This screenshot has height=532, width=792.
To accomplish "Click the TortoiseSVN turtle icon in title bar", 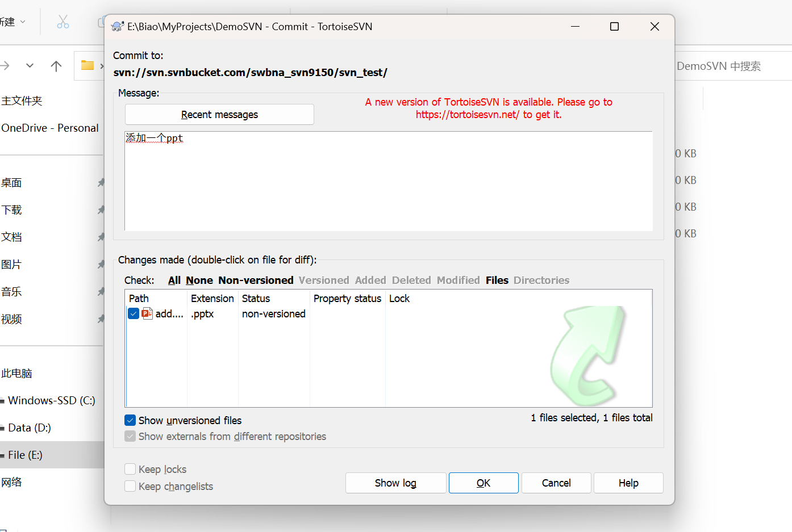I will coord(118,27).
